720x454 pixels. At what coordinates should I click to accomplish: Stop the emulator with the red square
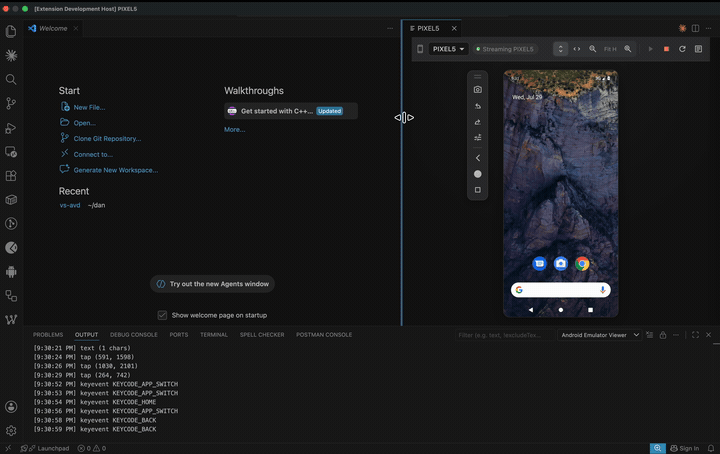[666, 49]
